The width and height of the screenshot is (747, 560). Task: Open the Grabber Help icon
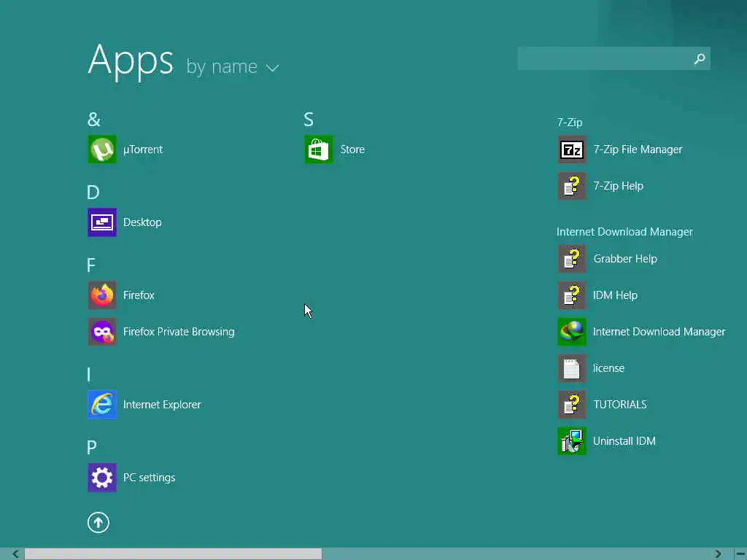pyautogui.click(x=572, y=259)
